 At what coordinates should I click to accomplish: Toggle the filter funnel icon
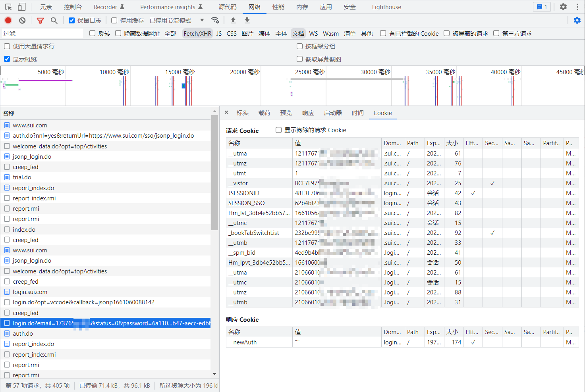(40, 20)
